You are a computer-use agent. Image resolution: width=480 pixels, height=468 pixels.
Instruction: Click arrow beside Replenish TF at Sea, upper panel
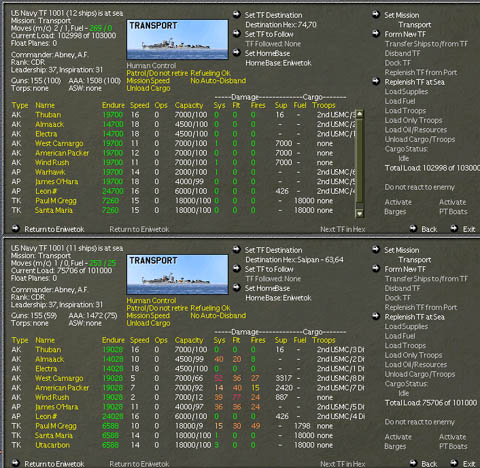[376, 81]
